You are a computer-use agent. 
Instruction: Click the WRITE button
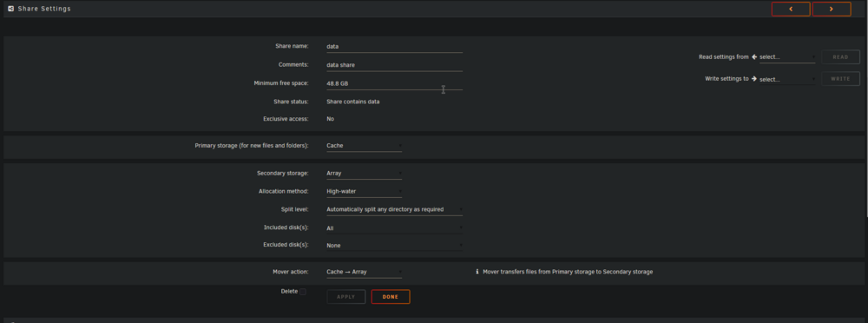840,79
